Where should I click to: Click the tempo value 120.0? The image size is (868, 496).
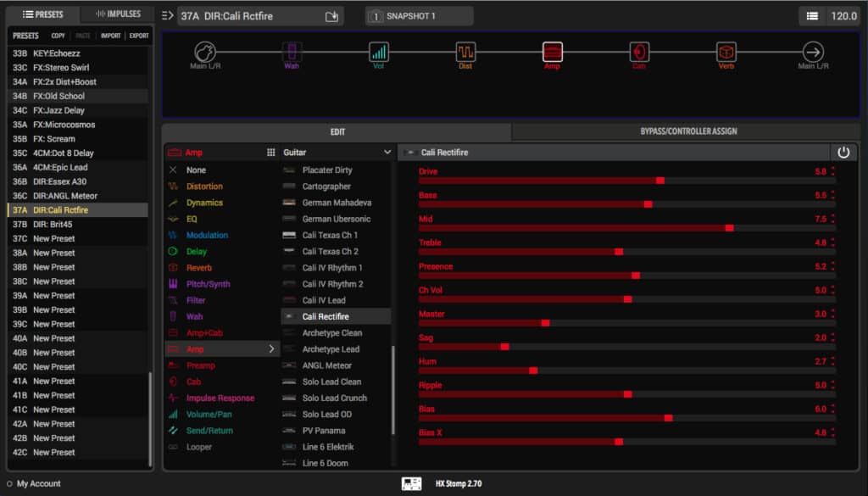click(843, 16)
